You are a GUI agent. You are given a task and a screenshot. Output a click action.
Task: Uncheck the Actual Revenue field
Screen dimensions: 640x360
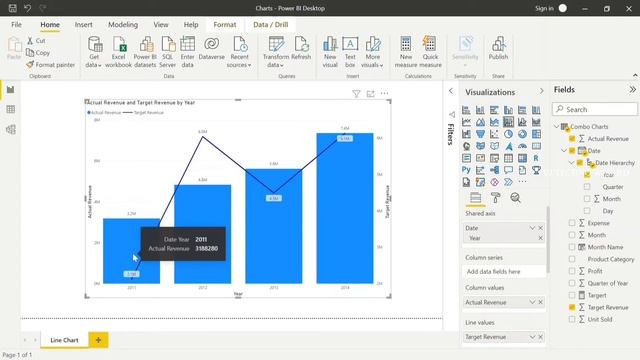coord(572,139)
